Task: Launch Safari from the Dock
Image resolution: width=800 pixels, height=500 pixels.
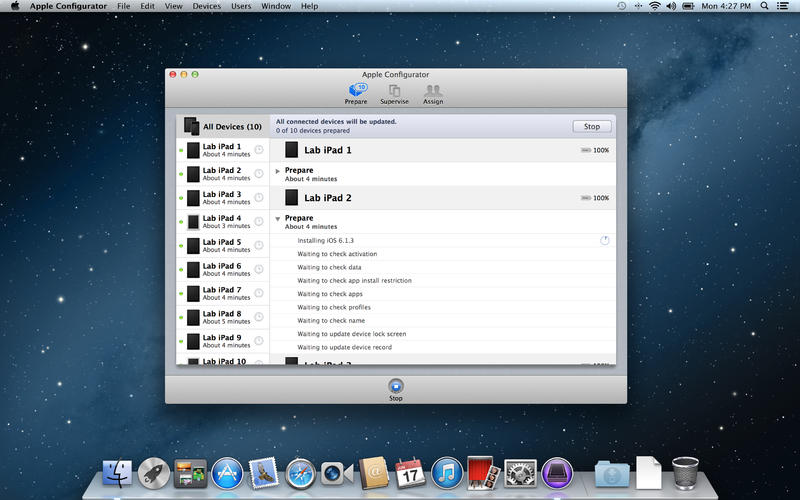Action: coord(300,472)
